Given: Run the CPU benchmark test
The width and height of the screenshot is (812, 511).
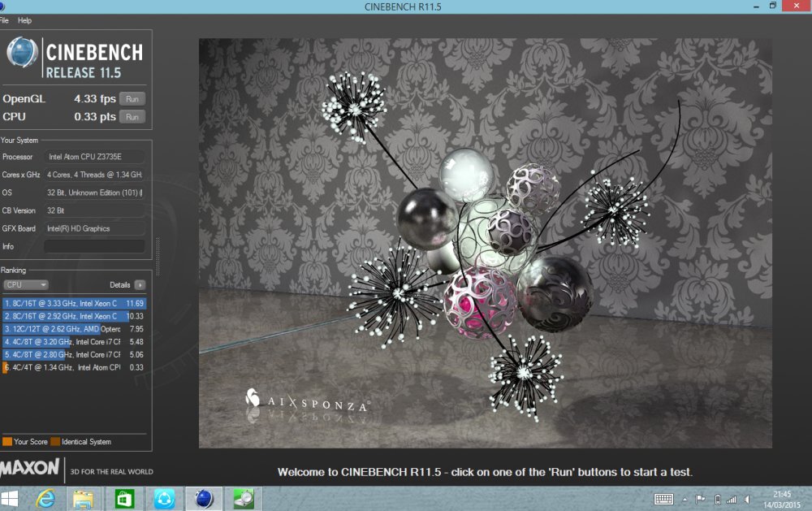Looking at the screenshot, I should coord(132,117).
